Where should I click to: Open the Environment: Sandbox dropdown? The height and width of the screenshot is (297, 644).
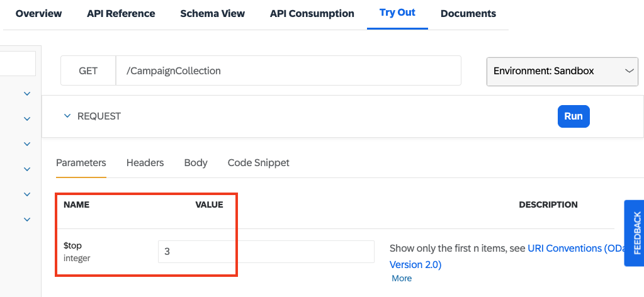click(x=562, y=72)
